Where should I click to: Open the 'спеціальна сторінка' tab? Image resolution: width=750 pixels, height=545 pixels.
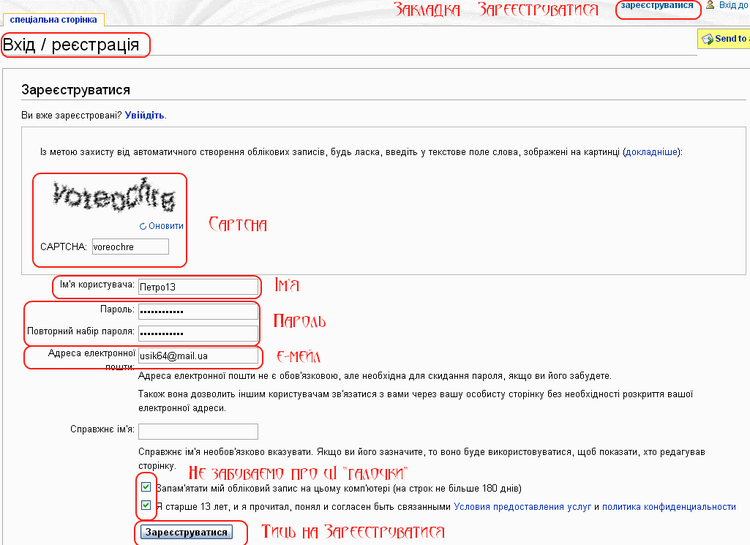(53, 20)
